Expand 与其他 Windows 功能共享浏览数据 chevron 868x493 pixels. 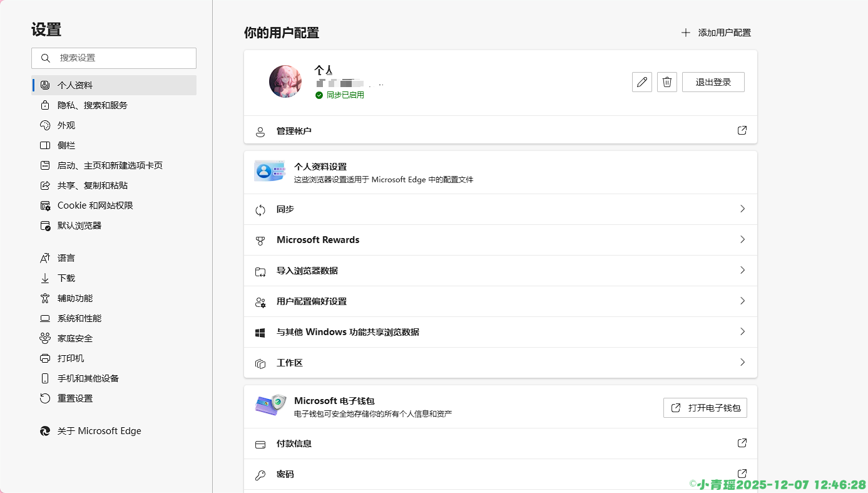[x=742, y=331]
